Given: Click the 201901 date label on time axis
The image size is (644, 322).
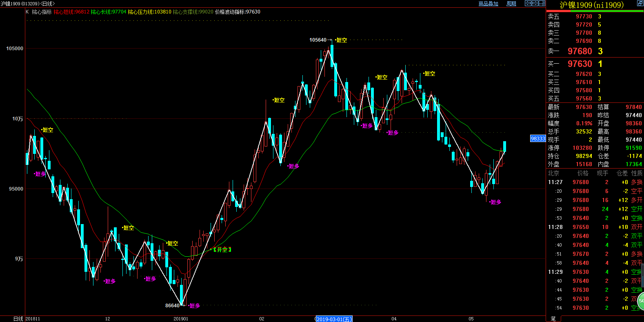Looking at the screenshot, I should pos(181,319).
